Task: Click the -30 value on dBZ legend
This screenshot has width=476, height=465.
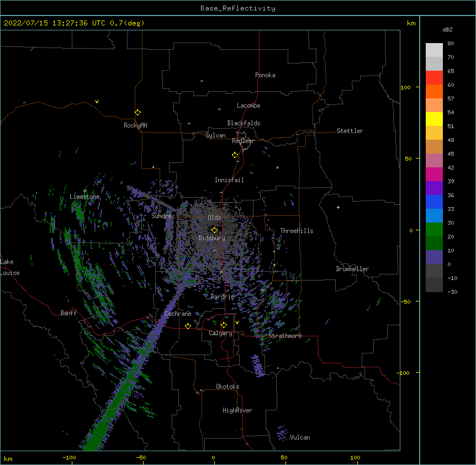Action: tap(452, 292)
